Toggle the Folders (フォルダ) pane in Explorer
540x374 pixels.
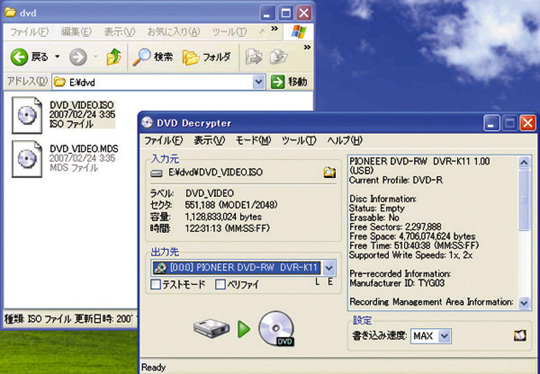(207, 57)
